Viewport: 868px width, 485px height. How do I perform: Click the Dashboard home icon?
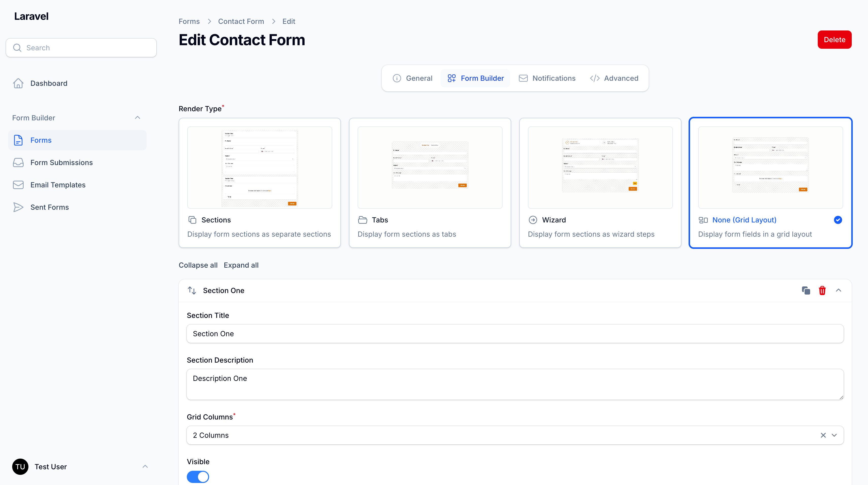pos(18,83)
